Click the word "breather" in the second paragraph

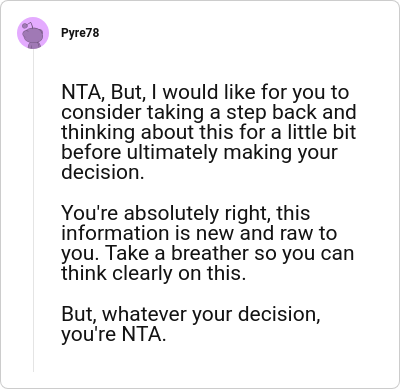(x=210, y=253)
